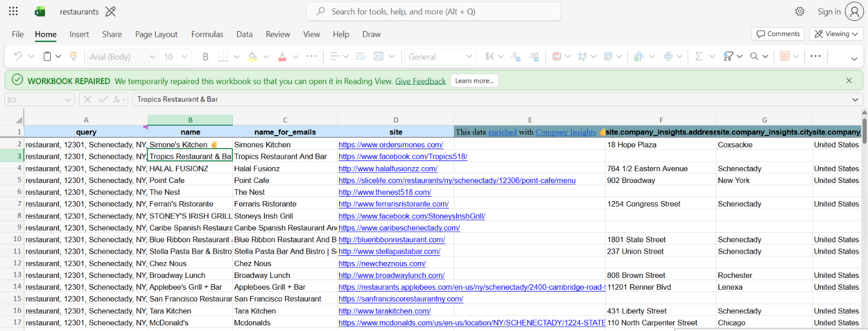
Task: Click the Insert cells icon
Action: (x=639, y=56)
